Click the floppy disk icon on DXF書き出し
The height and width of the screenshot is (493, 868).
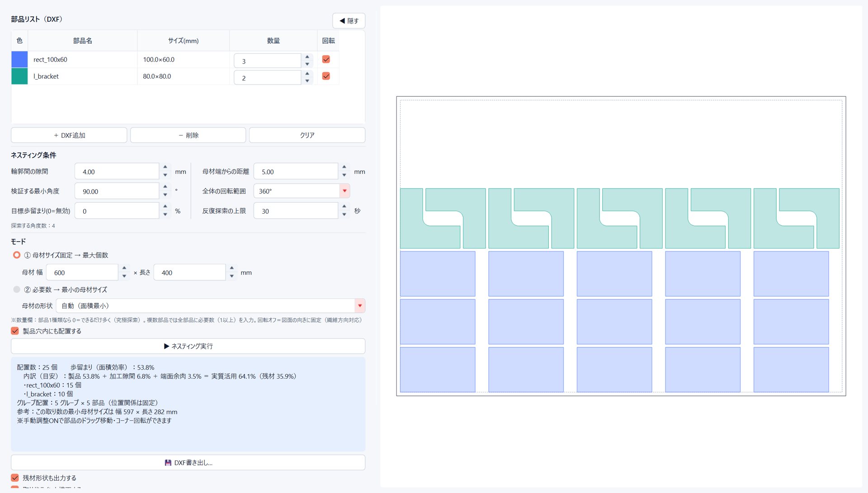point(168,463)
